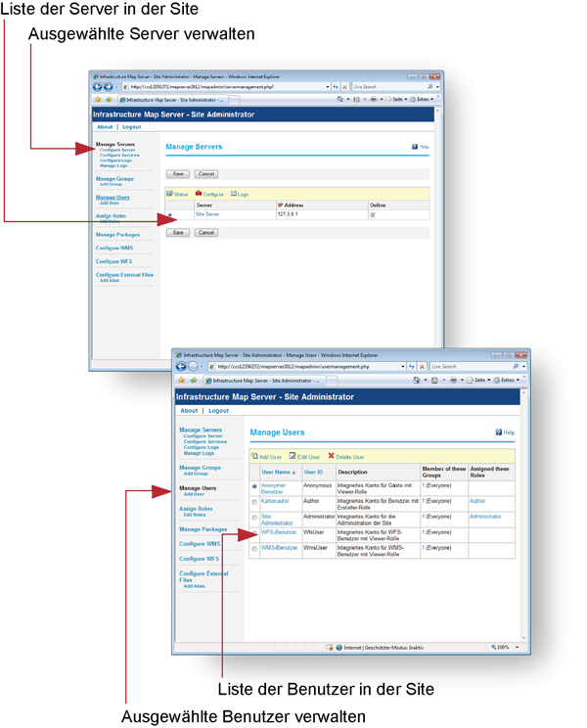
Task: Click Home icon in Manage Users browser toolbar
Action: click(x=417, y=381)
